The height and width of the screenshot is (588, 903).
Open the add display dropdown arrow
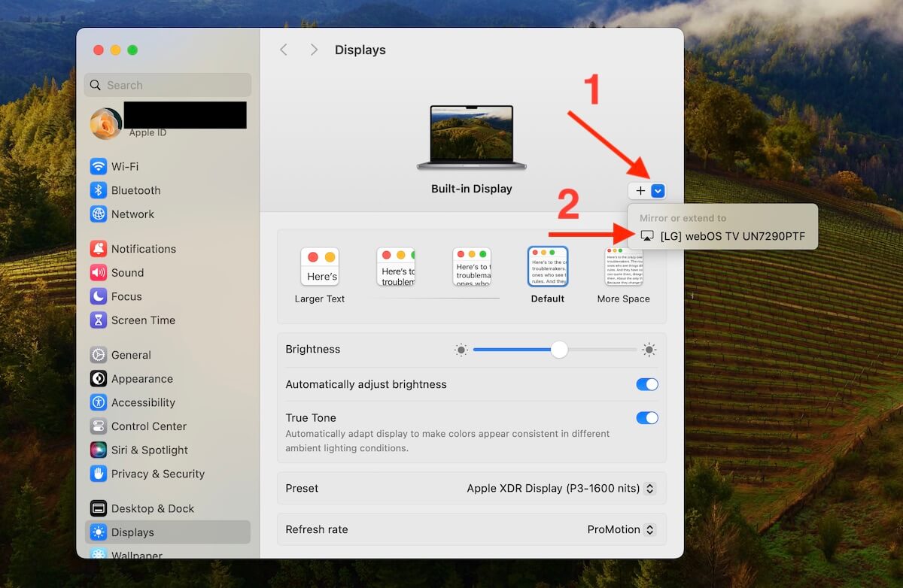click(x=658, y=191)
